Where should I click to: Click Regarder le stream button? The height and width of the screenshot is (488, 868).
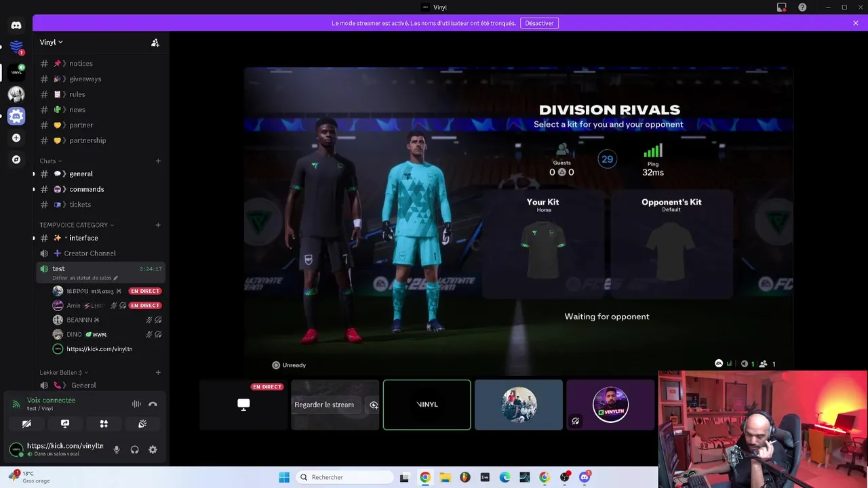[x=324, y=405]
